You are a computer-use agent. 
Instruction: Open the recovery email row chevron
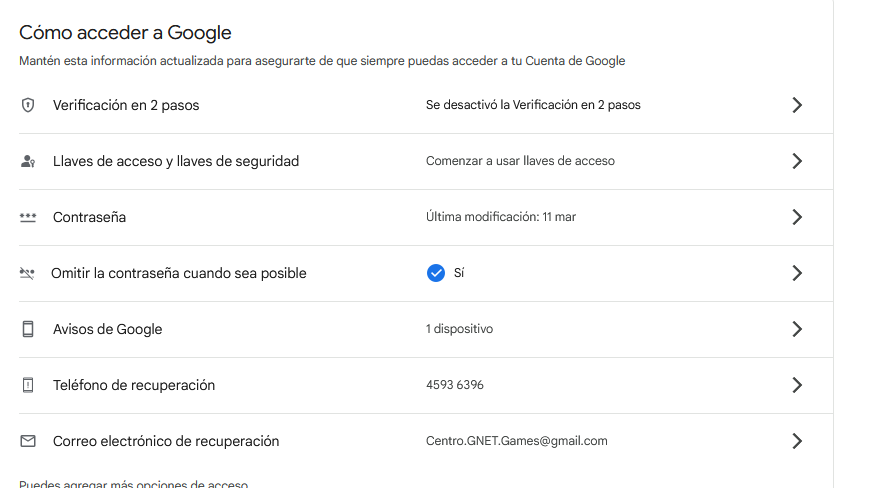(797, 441)
